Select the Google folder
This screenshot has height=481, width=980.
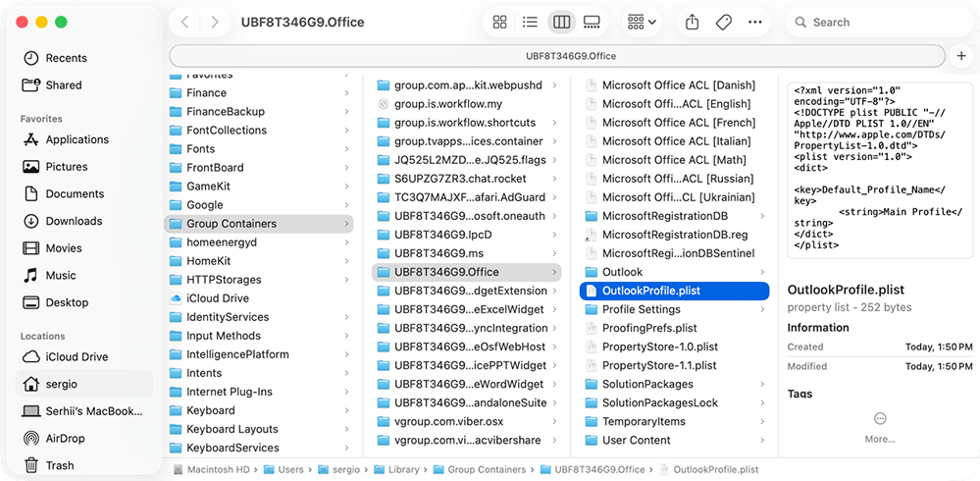(x=259, y=205)
